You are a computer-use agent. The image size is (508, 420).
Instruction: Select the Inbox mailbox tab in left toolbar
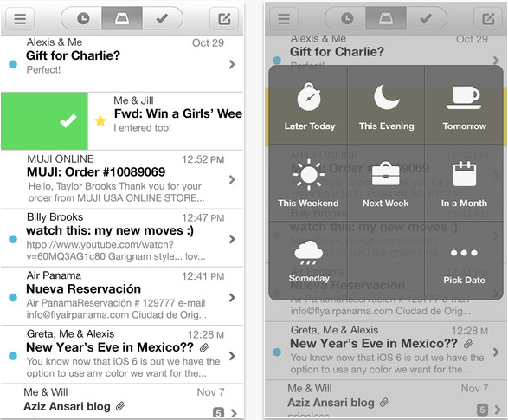coord(122,18)
